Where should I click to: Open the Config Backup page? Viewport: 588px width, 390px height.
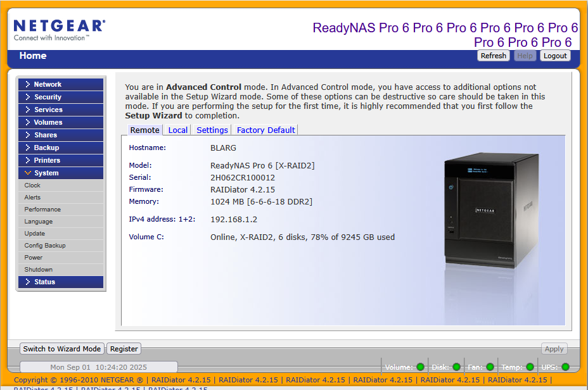(61, 246)
